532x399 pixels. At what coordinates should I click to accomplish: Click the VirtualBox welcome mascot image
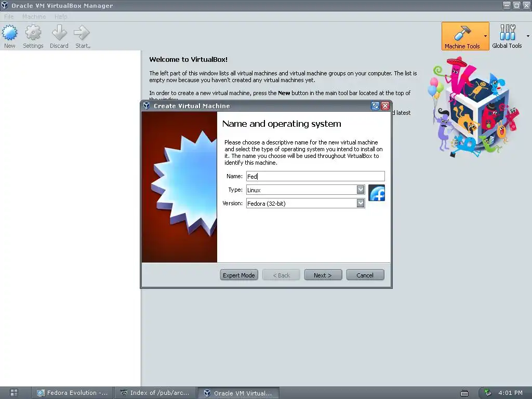475,107
